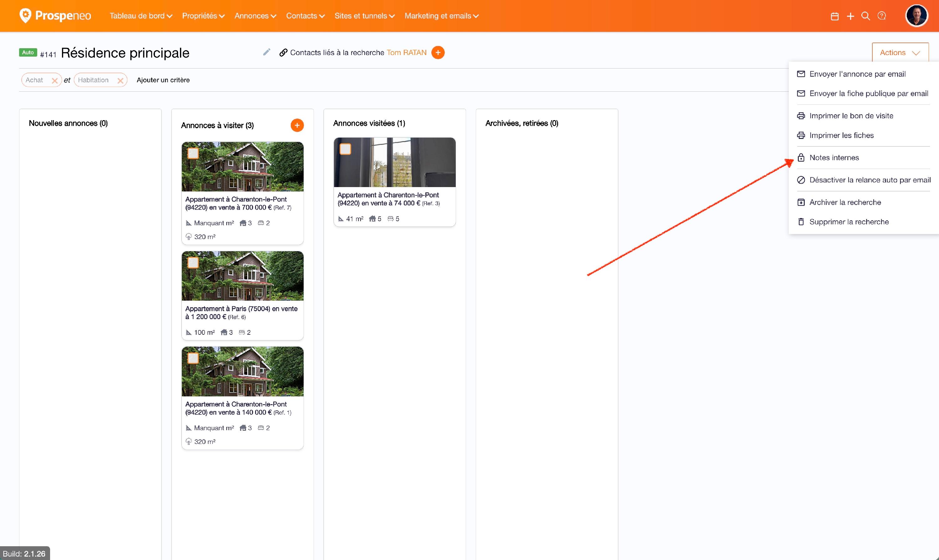Image resolution: width=939 pixels, height=560 pixels.
Task: Click printer icon for Imprimer les fiches
Action: [x=801, y=135]
